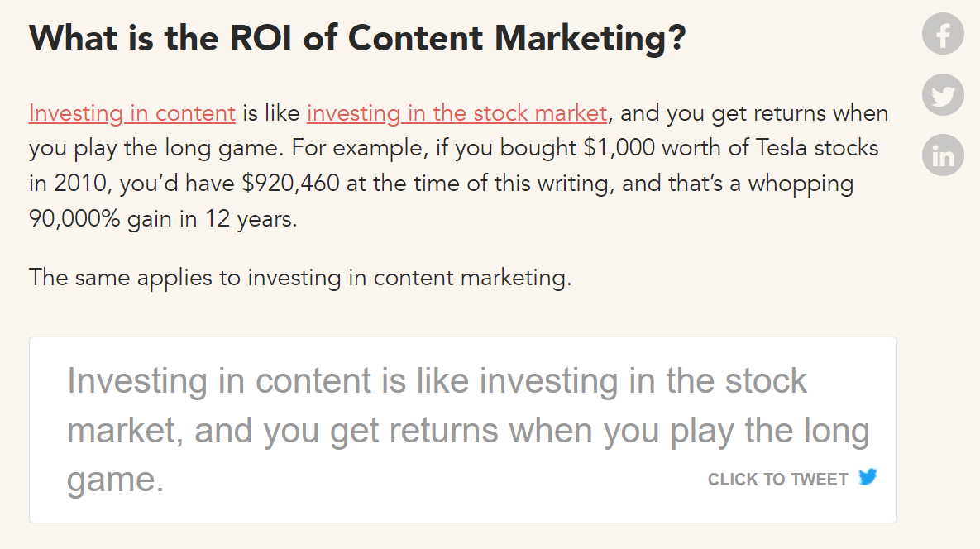
Task: Click the blue Twitter bird icon
Action: tap(868, 477)
